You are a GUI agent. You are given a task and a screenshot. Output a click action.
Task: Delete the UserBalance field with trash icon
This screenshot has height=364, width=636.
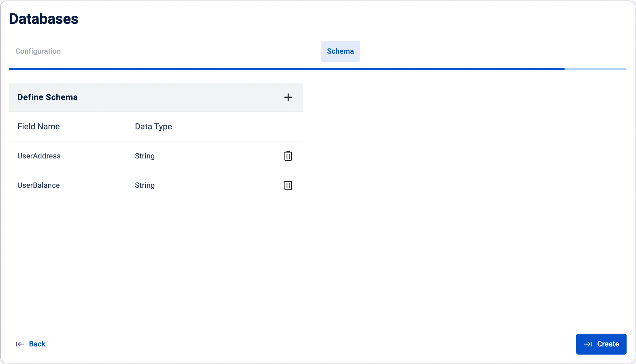tap(288, 185)
